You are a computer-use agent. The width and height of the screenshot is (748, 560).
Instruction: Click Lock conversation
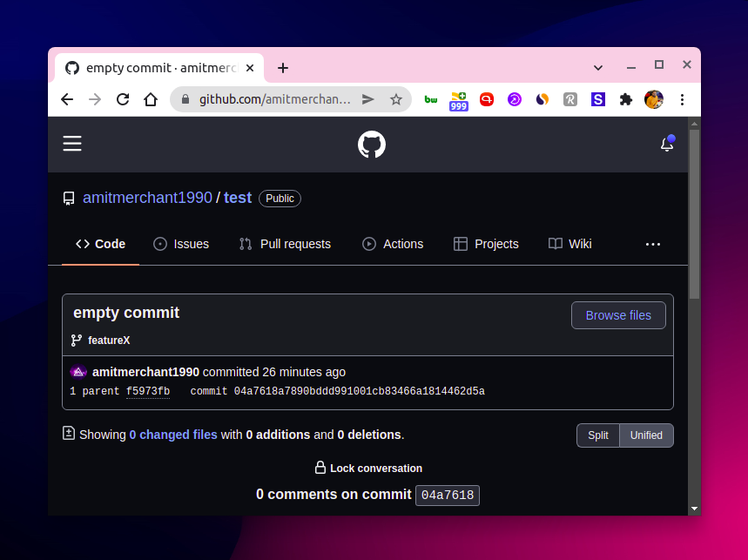(368, 468)
